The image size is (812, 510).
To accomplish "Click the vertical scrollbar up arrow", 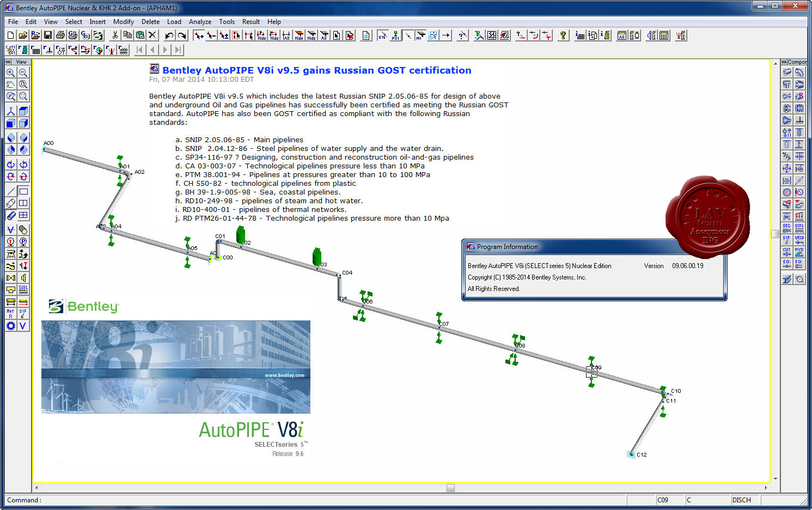I will (776, 64).
